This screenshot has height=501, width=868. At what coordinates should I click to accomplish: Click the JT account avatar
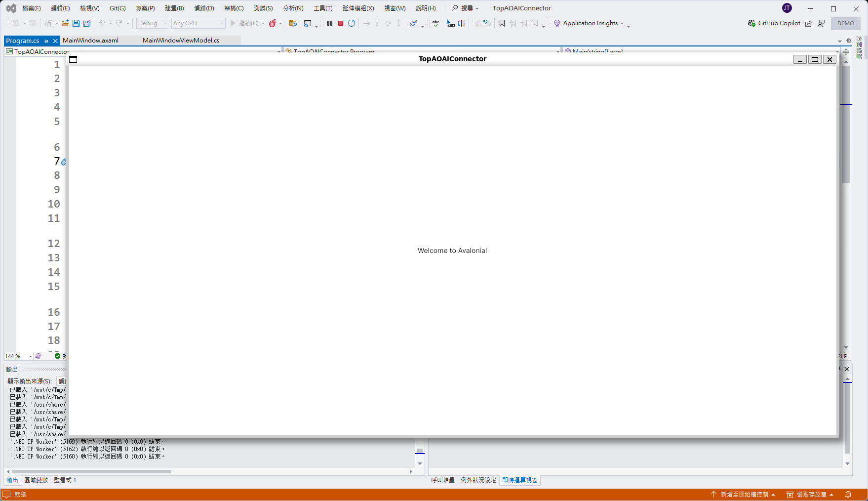pos(787,8)
